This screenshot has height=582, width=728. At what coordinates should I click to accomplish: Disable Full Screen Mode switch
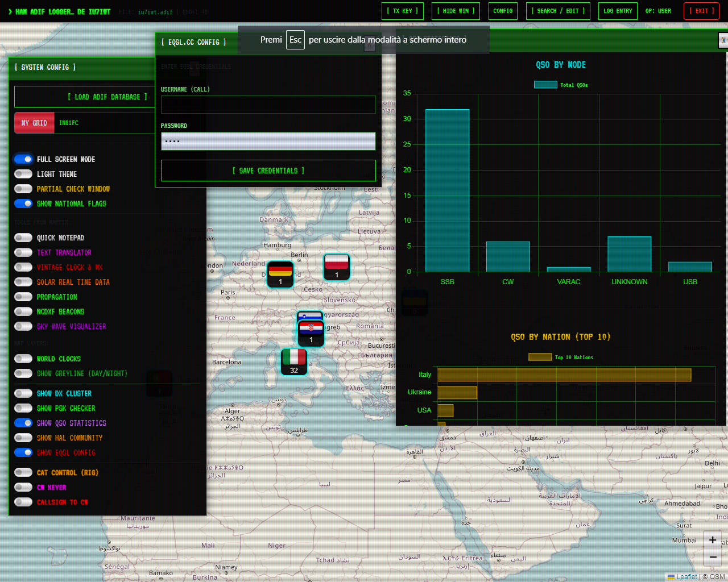[23, 159]
